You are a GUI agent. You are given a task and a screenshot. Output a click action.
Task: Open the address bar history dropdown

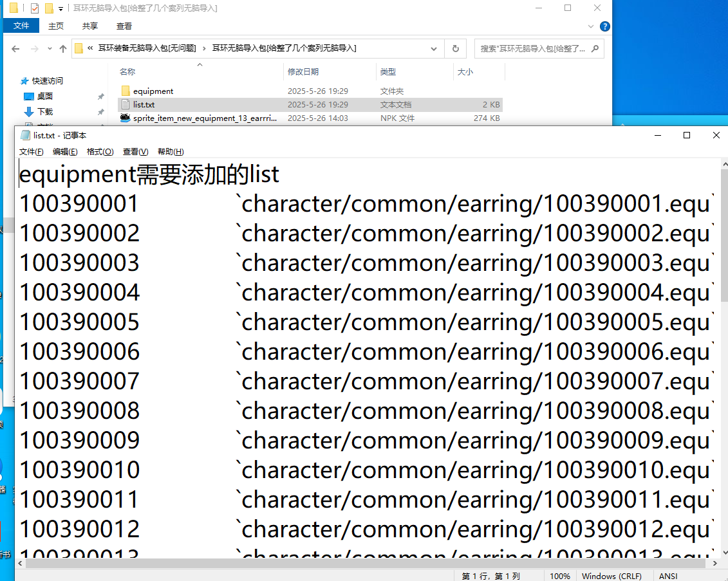pos(434,48)
